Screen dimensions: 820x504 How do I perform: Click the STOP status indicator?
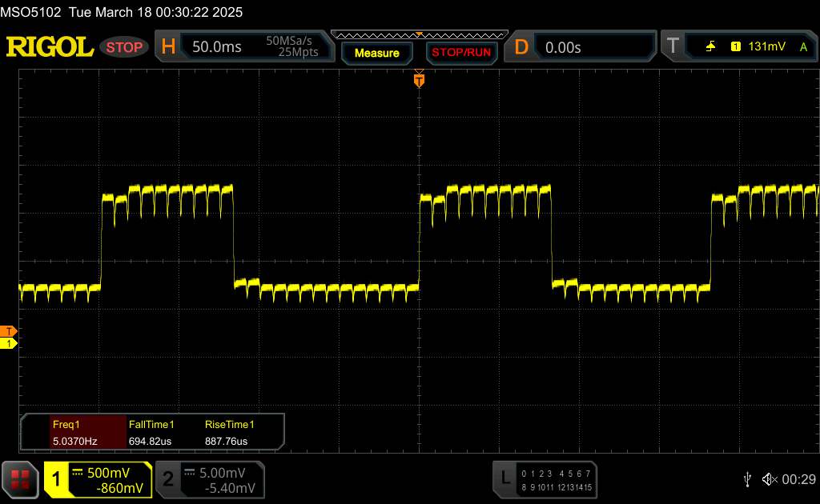tap(124, 47)
